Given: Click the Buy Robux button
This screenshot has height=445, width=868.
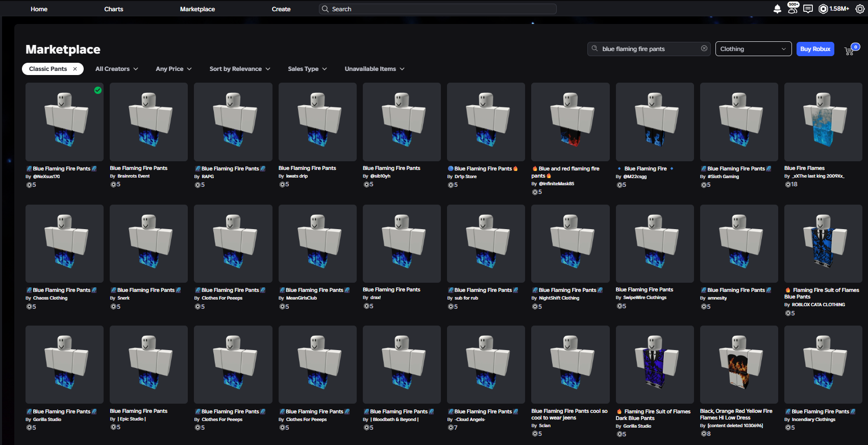Looking at the screenshot, I should 815,49.
